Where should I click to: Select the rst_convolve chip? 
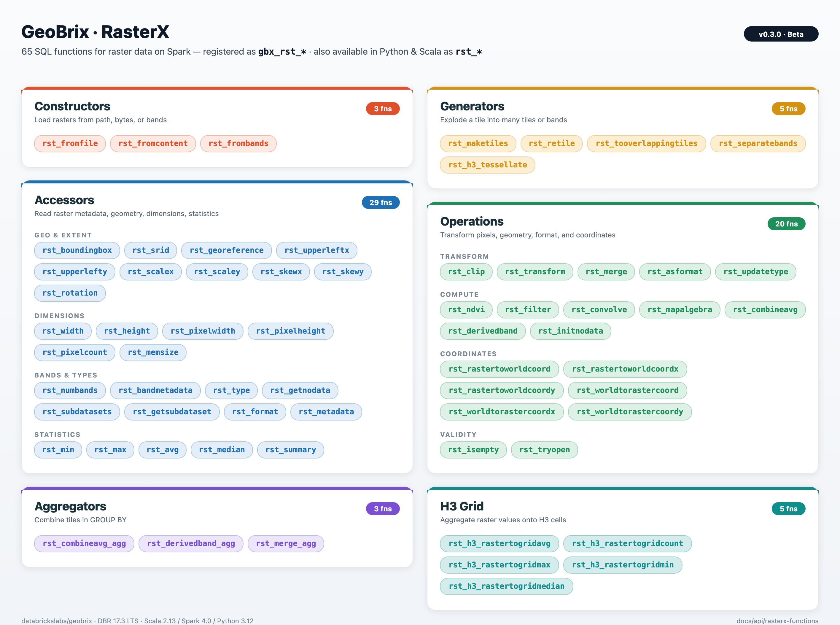tap(599, 310)
